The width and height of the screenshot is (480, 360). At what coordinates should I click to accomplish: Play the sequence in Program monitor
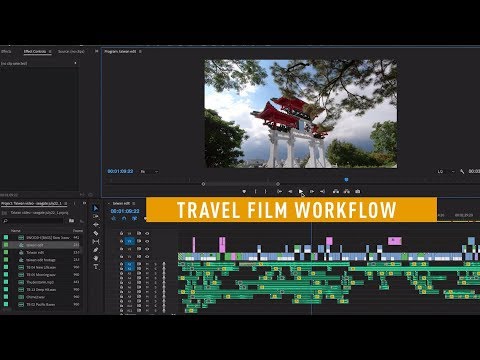click(301, 191)
